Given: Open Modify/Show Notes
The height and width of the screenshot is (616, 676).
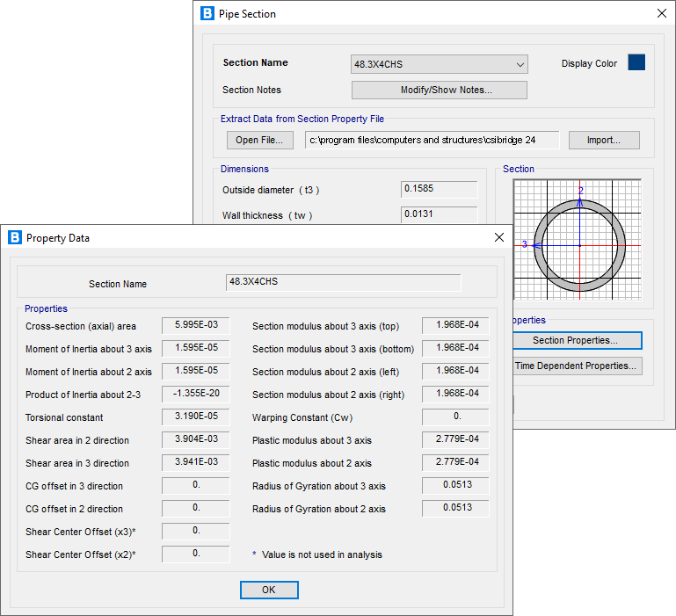Looking at the screenshot, I should 439,90.
